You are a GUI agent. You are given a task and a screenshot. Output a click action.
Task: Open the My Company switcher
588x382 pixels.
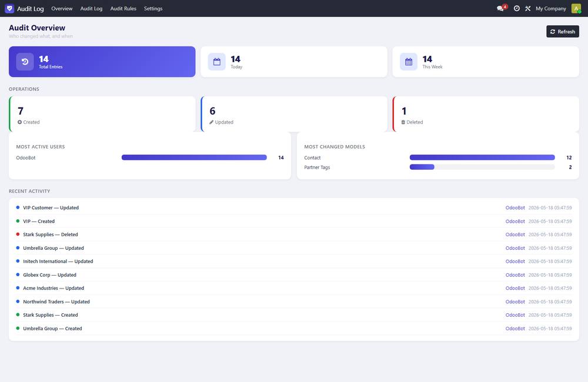tap(550, 8)
